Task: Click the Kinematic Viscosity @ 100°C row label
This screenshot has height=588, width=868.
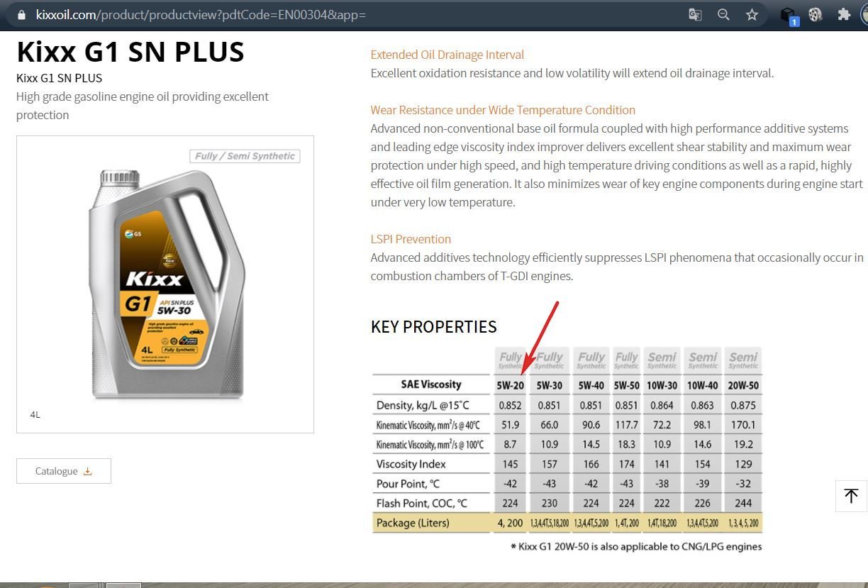Action: 430,445
